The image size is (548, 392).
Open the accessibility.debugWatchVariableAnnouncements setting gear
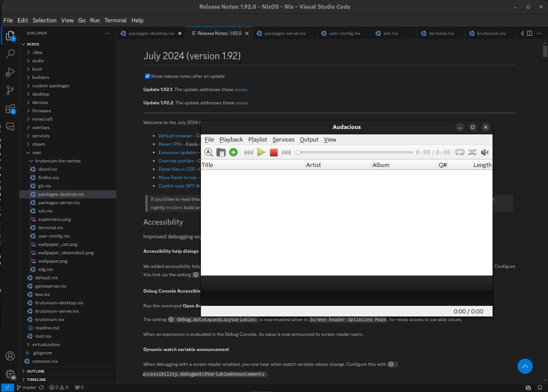pyautogui.click(x=391, y=364)
